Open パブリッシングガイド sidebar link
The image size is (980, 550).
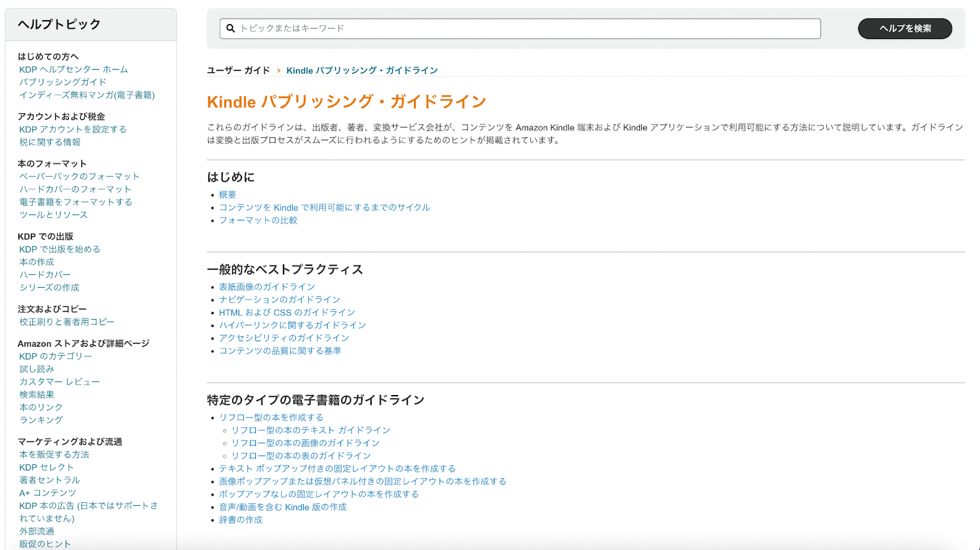coord(63,82)
